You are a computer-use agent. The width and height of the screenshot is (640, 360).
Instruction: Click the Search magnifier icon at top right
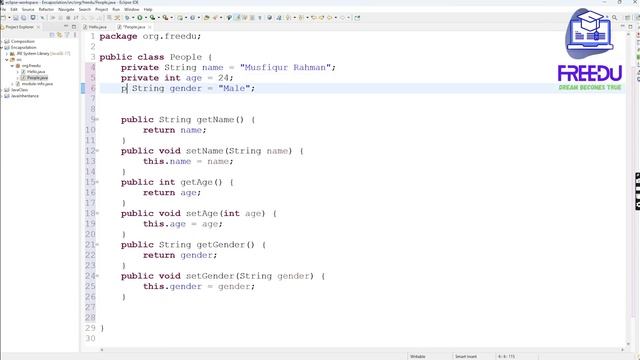(x=615, y=18)
